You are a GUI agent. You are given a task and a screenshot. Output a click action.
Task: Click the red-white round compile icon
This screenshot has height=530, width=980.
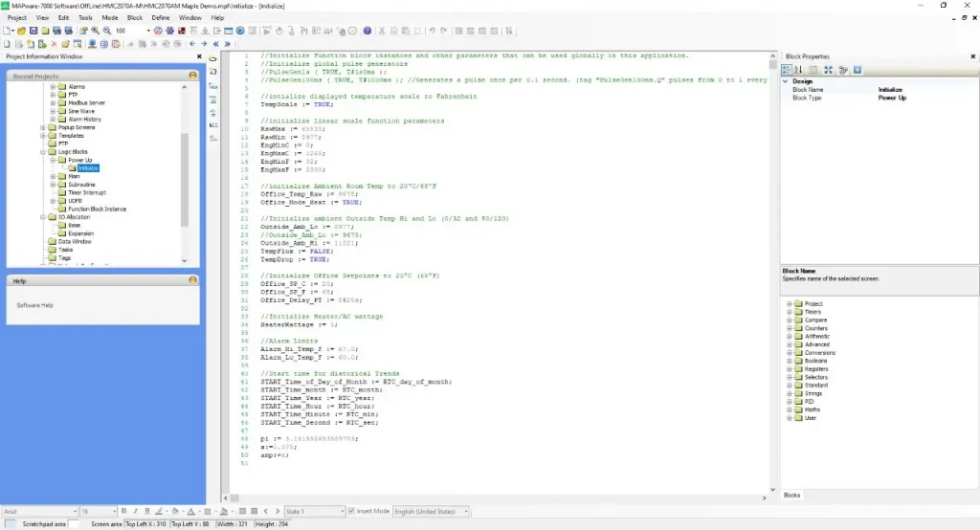[x=158, y=31]
